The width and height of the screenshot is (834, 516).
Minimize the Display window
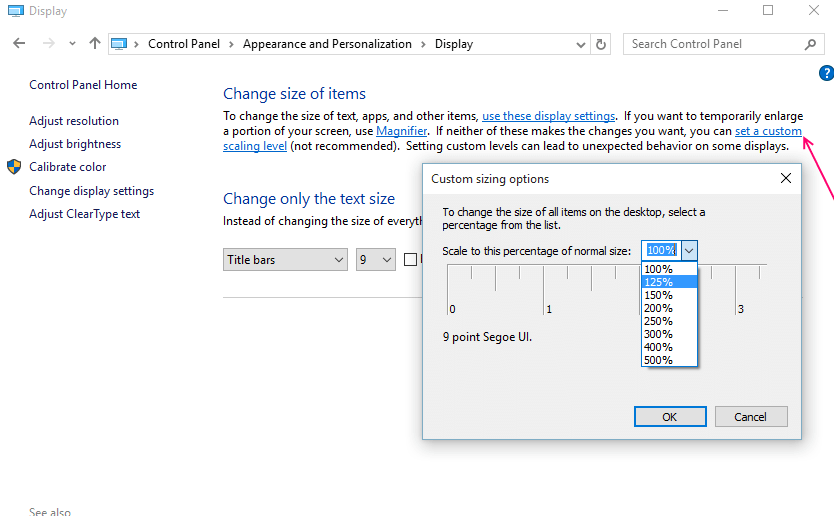(722, 11)
